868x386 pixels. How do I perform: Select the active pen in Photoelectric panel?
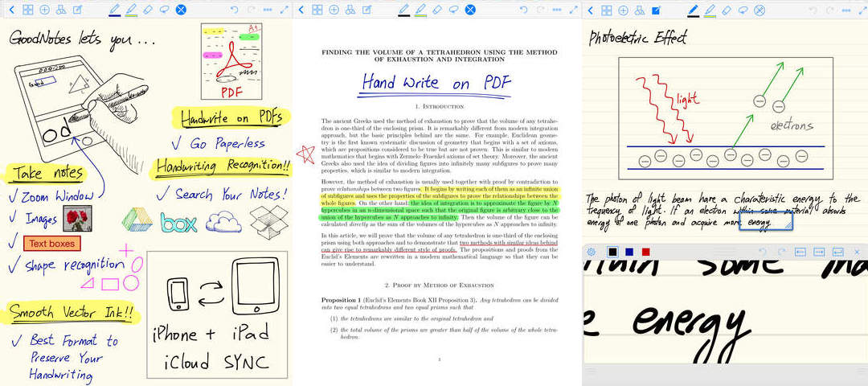coord(693,10)
